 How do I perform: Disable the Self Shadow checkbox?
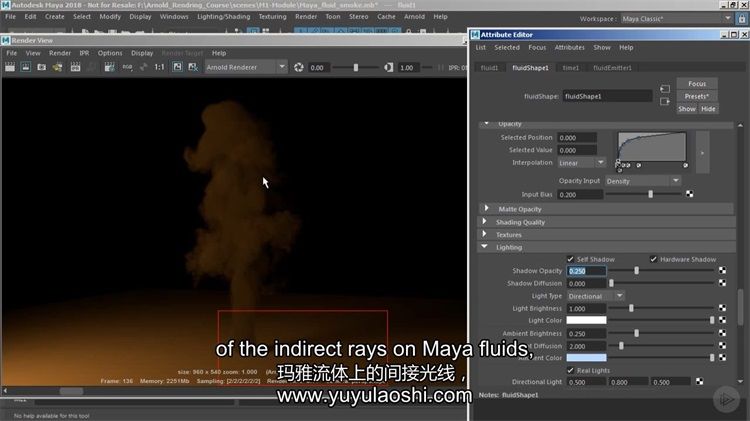point(571,259)
